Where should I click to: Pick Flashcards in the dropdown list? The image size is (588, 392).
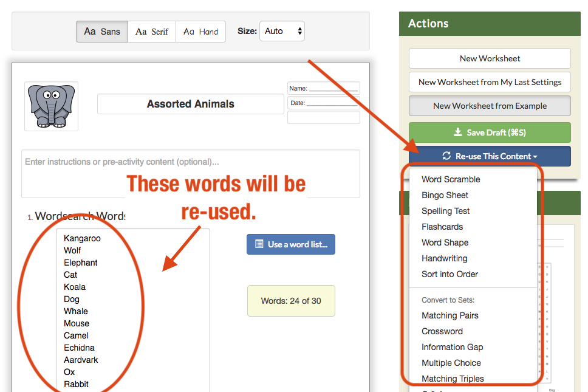(442, 227)
